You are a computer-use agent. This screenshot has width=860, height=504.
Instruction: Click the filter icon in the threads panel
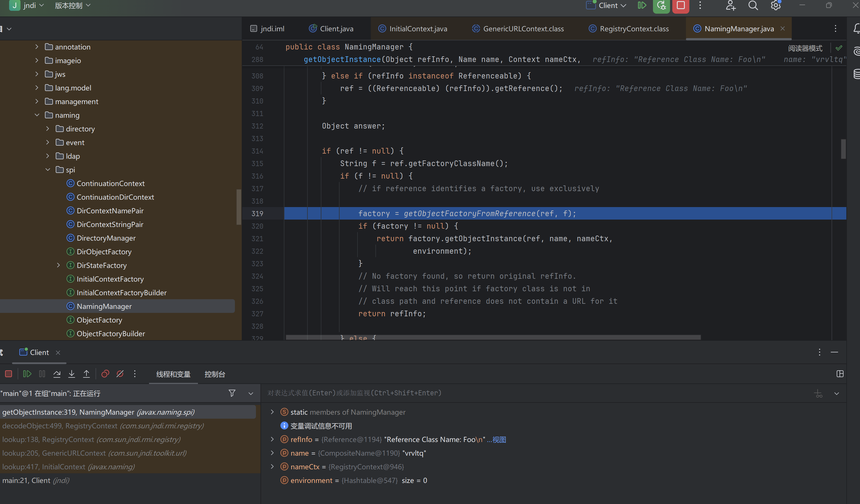coord(232,393)
